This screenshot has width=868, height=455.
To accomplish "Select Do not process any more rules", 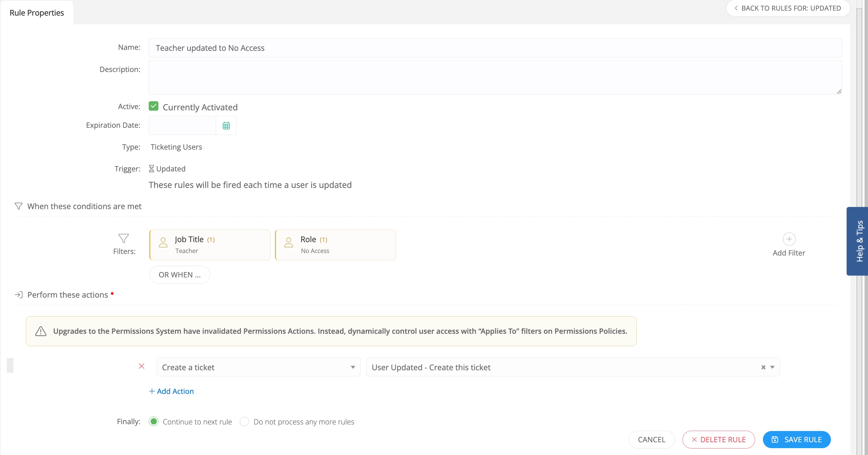I will tap(244, 422).
